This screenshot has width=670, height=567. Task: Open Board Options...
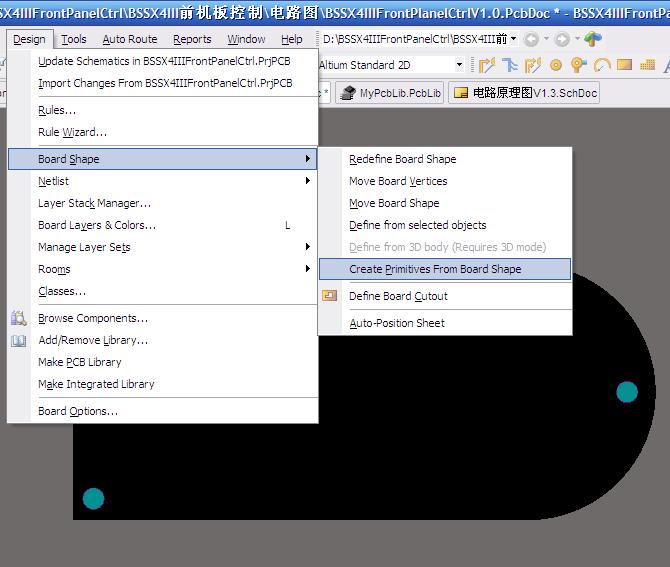click(163, 411)
